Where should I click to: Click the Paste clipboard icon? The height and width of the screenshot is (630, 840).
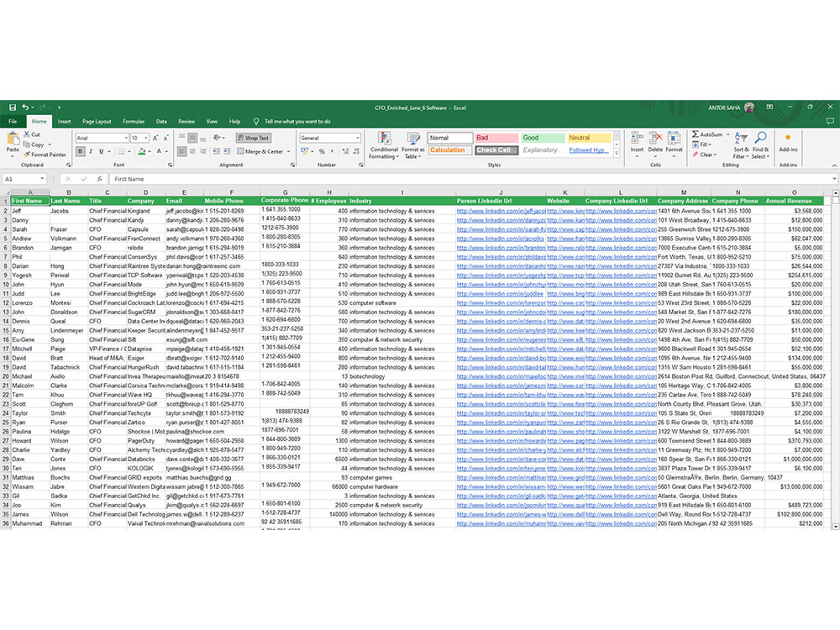tap(13, 140)
